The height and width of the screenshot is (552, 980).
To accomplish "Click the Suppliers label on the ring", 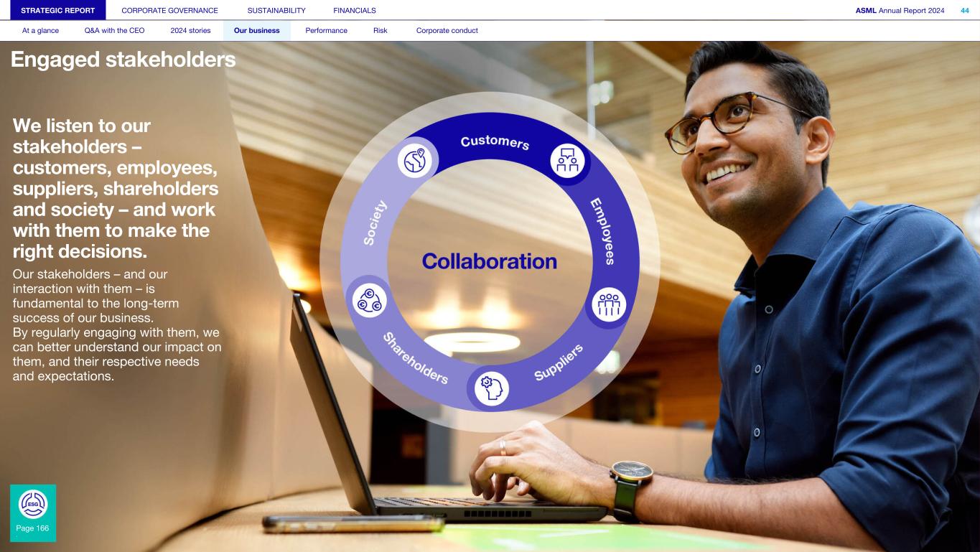I will (x=559, y=362).
